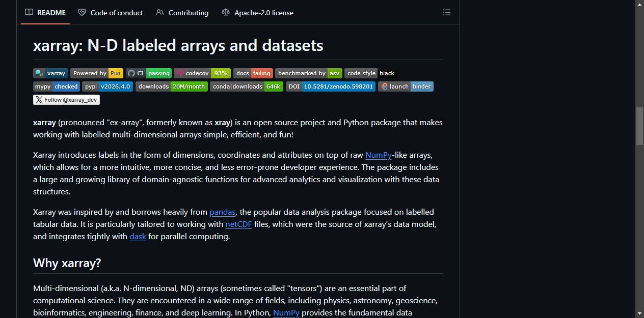Follow the pandas link

pyautogui.click(x=223, y=212)
